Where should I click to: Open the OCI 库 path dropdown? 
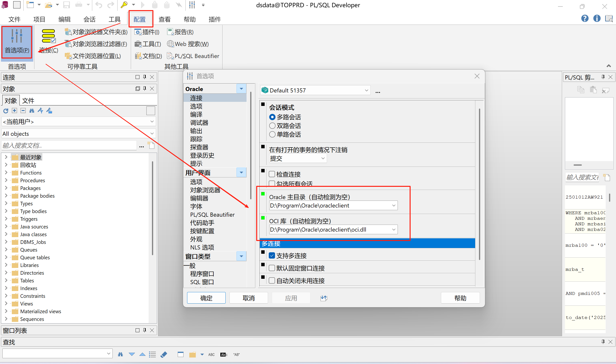393,230
